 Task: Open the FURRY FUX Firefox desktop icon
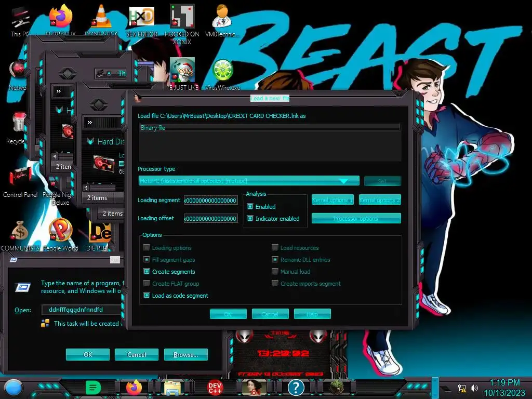coord(60,16)
